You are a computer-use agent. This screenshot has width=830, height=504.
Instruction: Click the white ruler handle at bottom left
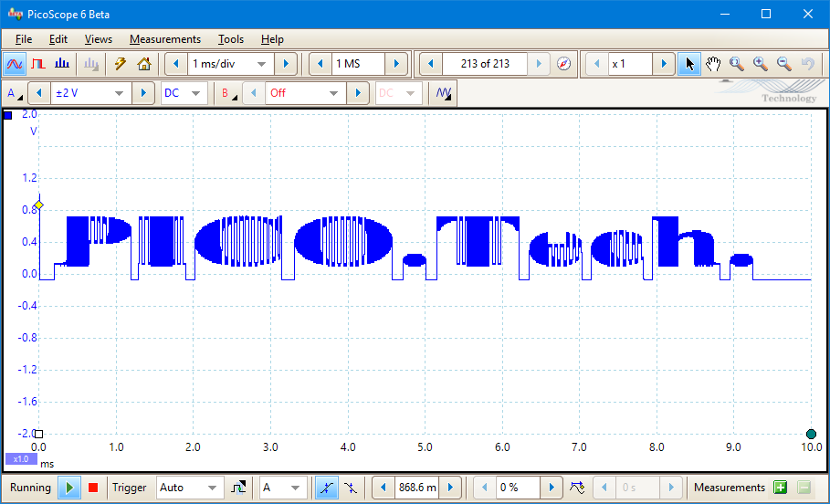click(38, 435)
